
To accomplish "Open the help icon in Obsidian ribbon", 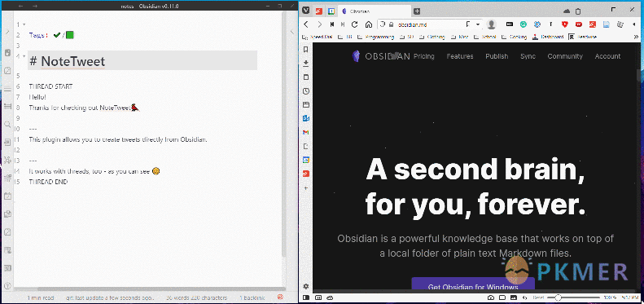I will [7, 285].
